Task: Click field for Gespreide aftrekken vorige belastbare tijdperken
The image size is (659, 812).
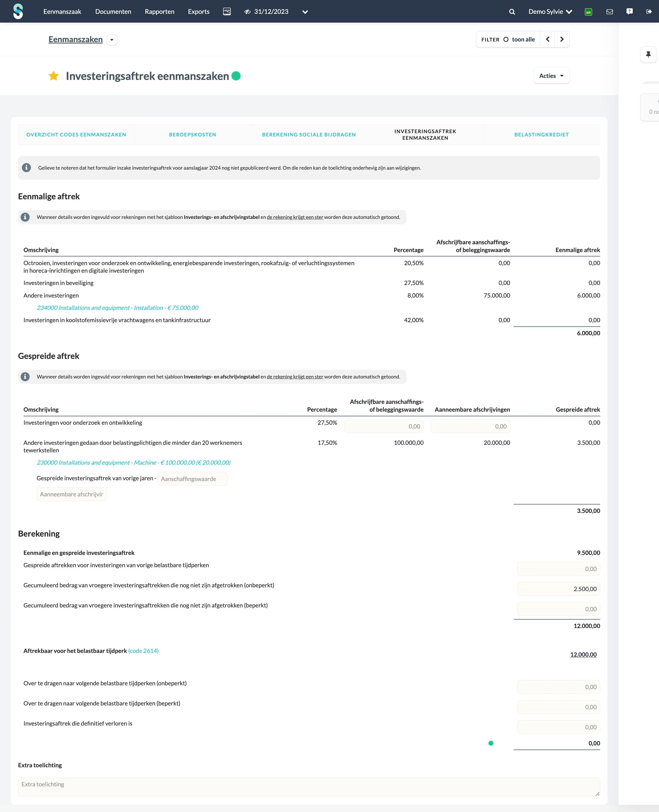Action: [558, 569]
